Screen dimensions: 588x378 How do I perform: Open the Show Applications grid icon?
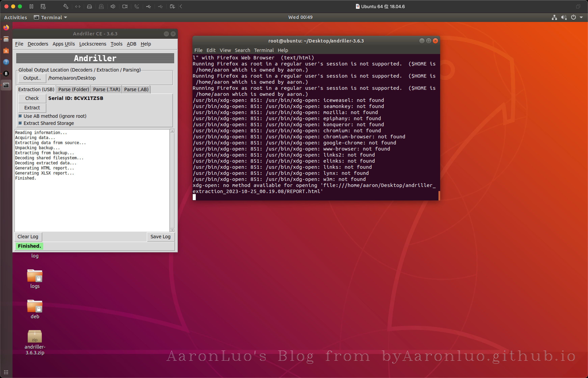6,372
